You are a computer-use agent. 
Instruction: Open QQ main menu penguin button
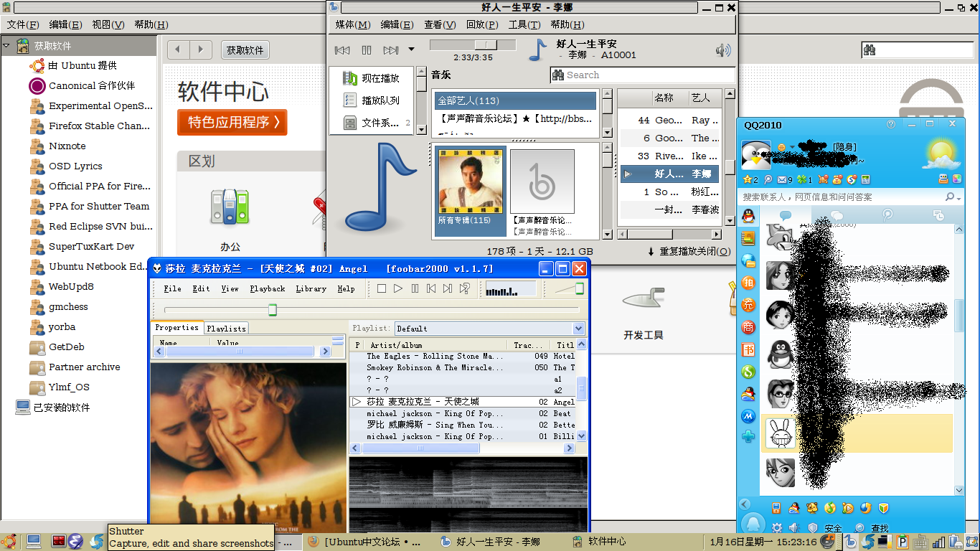(x=753, y=524)
